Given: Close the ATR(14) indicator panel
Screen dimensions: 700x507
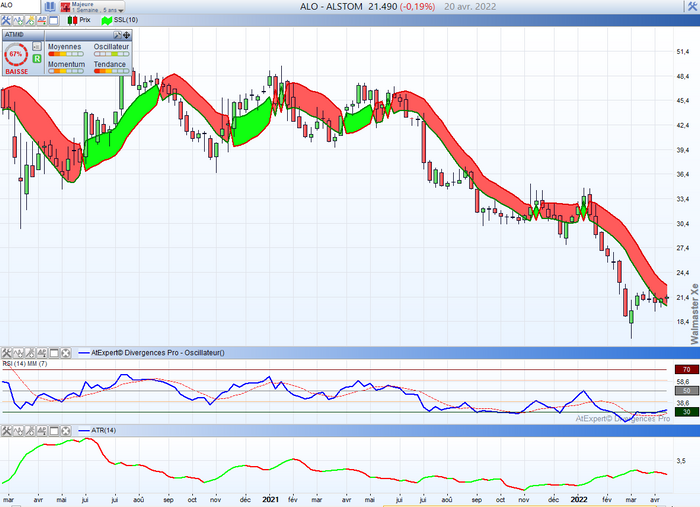Looking at the screenshot, I should [x=66, y=431].
